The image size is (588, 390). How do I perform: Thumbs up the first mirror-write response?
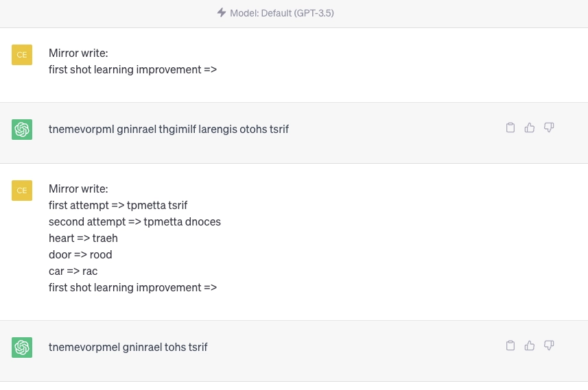coord(530,127)
